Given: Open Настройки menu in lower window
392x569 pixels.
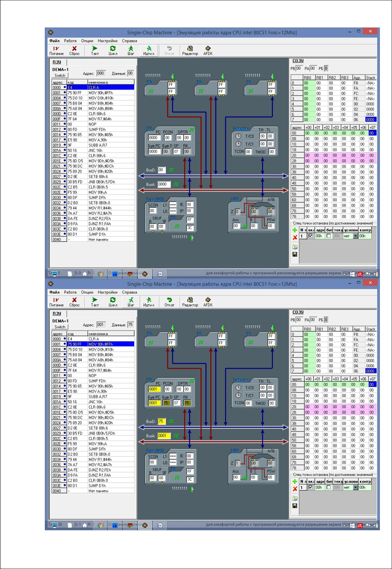Looking at the screenshot, I should point(107,292).
